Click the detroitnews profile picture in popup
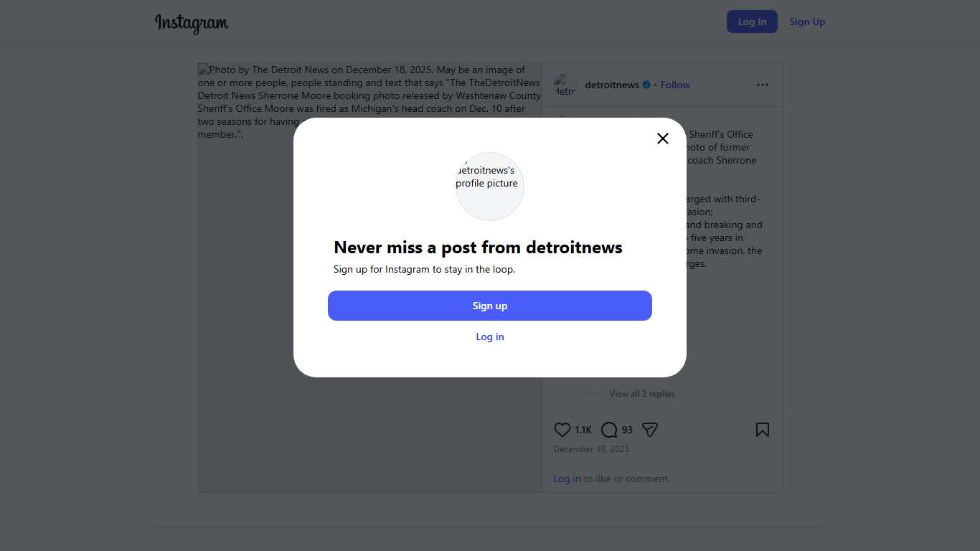980x551 pixels. coord(490,186)
